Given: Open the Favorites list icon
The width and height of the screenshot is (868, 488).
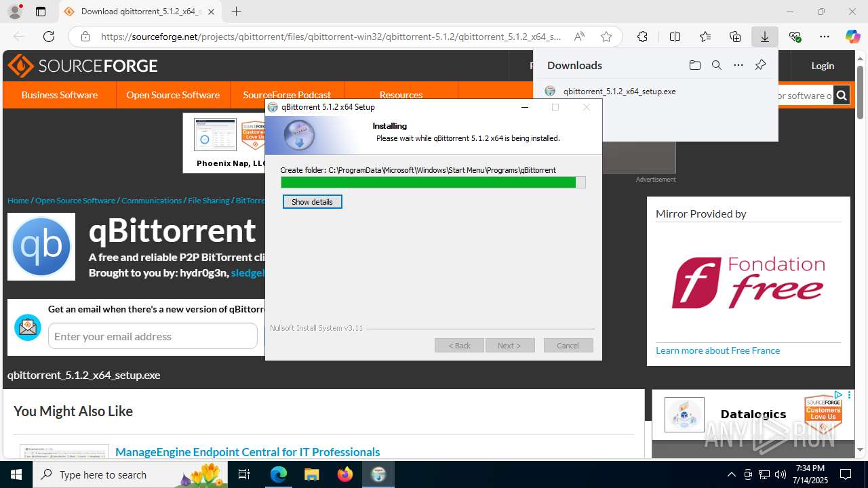Looking at the screenshot, I should 705,37.
